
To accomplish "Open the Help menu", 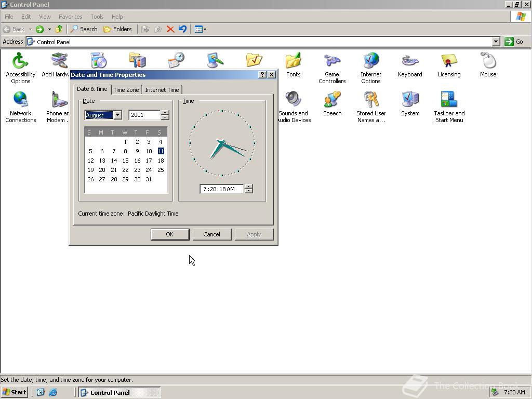I will point(117,17).
